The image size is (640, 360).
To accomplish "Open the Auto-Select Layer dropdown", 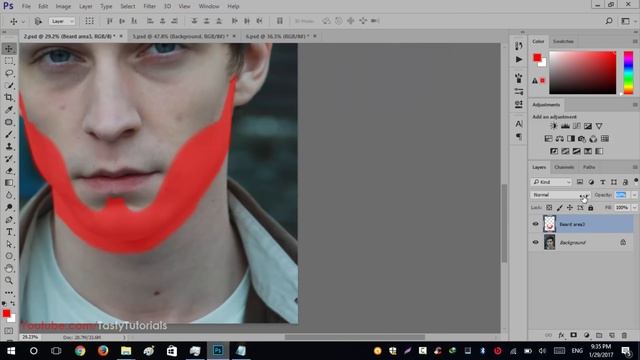I will (62, 21).
